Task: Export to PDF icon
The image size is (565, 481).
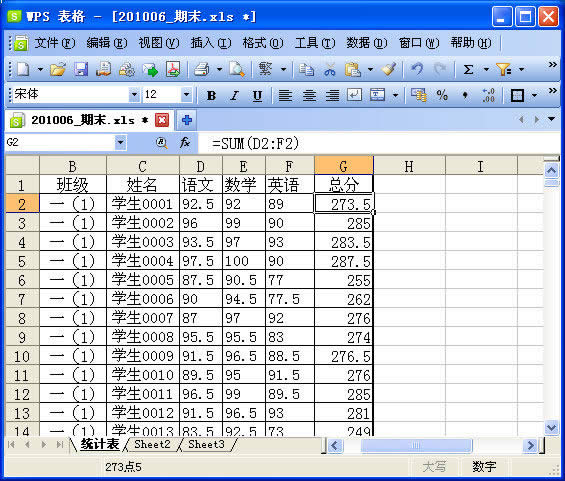Action: click(173, 69)
